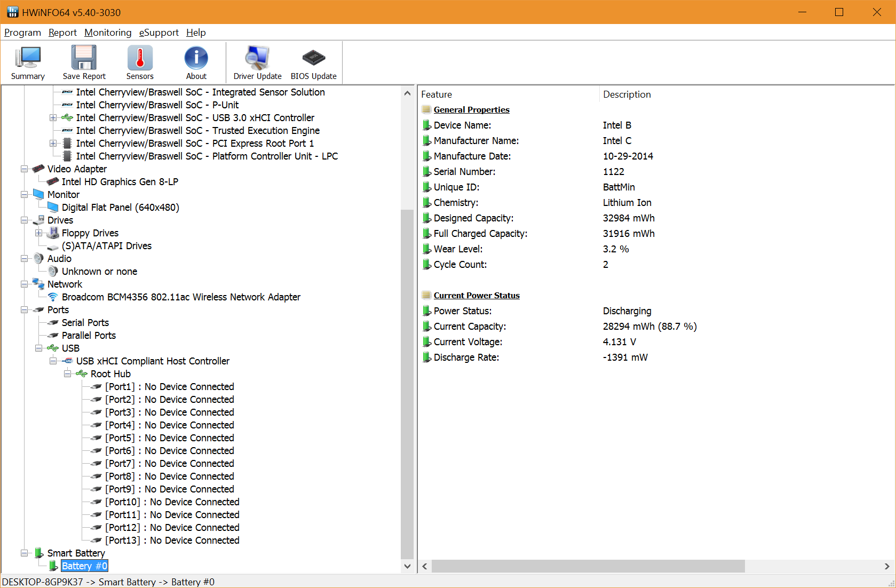
Task: Open the Monitoring menu
Action: point(108,33)
